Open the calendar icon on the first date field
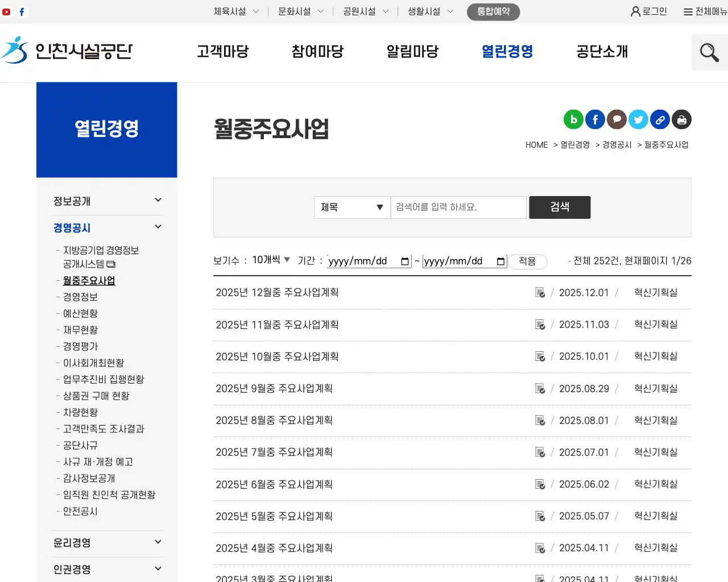The width and height of the screenshot is (728, 582). pos(404,261)
